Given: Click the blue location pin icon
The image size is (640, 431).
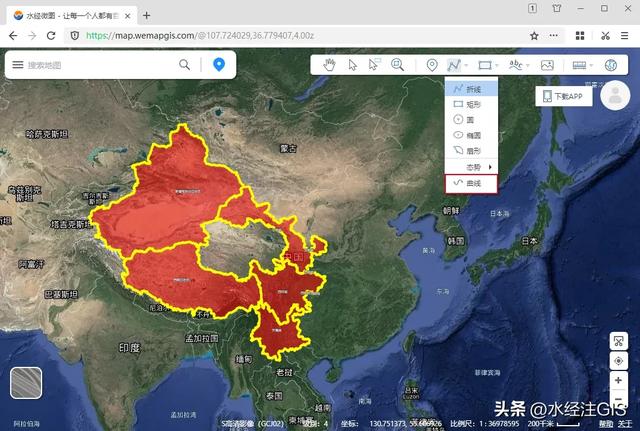Looking at the screenshot, I should coord(219,64).
